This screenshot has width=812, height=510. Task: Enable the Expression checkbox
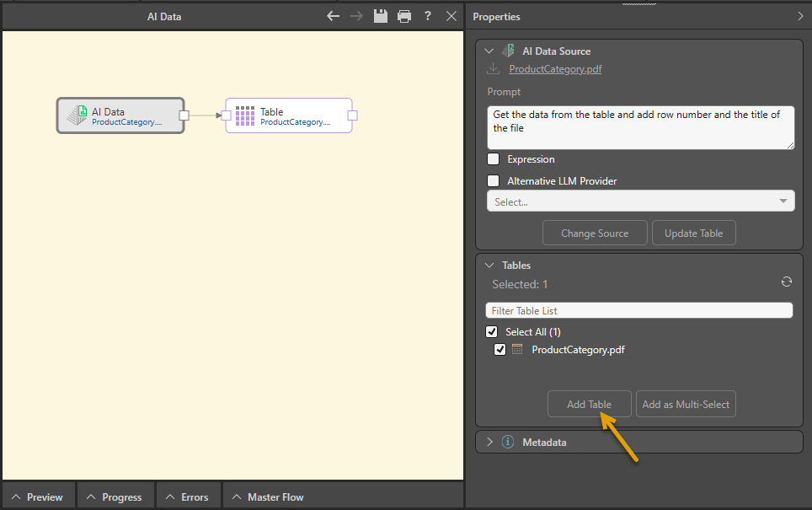(494, 159)
